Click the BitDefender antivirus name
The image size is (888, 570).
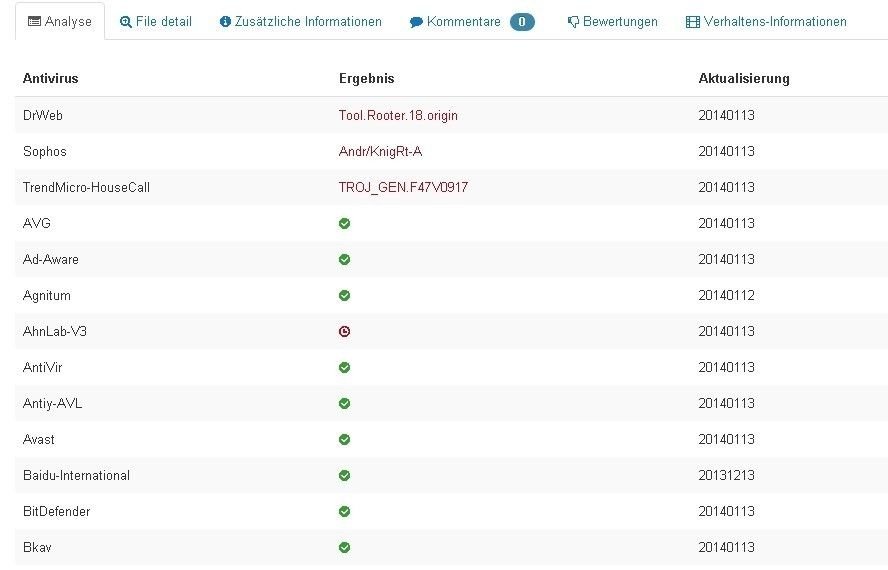pyautogui.click(x=57, y=511)
